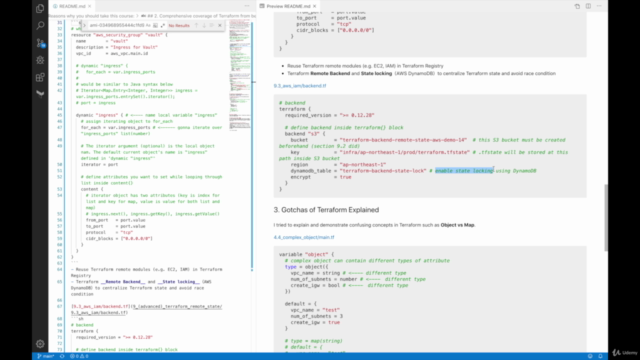Screen dimensions: 640x360
Task: Click 'variable "object" {' in preview code
Action: coord(306,254)
